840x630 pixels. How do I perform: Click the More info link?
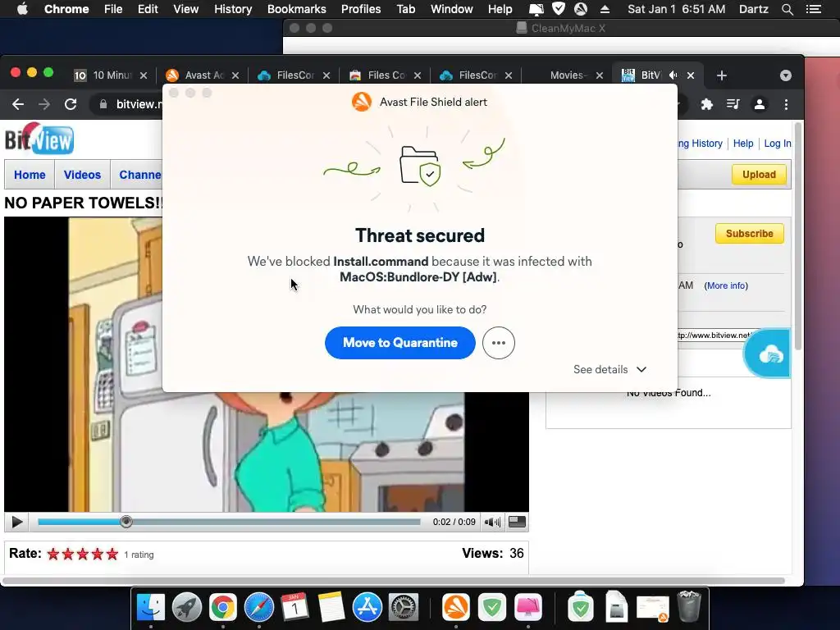726,285
